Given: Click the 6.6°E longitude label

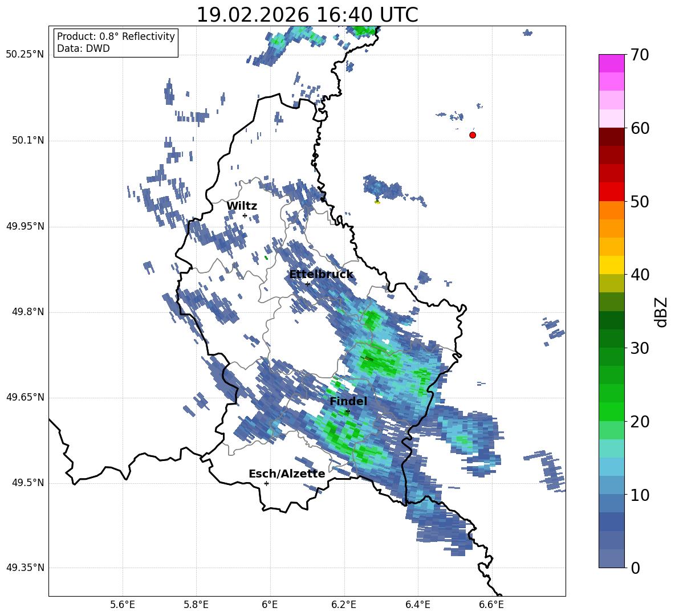Looking at the screenshot, I should click(x=491, y=605).
